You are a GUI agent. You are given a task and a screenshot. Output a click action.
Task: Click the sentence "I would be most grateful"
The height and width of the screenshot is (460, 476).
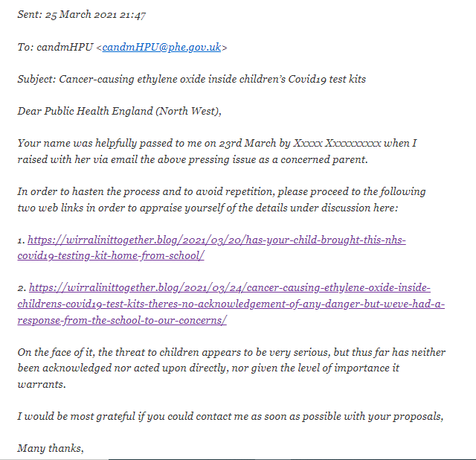[231, 417]
